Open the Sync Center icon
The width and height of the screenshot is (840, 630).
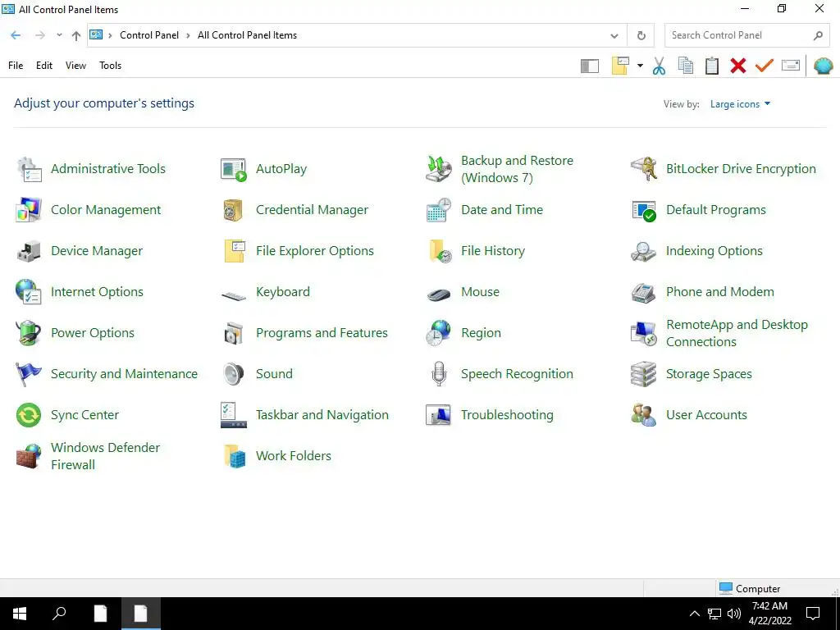coord(29,415)
